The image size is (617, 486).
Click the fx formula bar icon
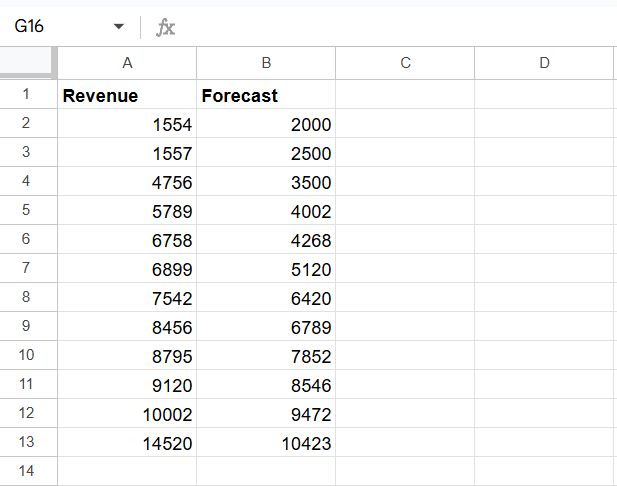(165, 28)
